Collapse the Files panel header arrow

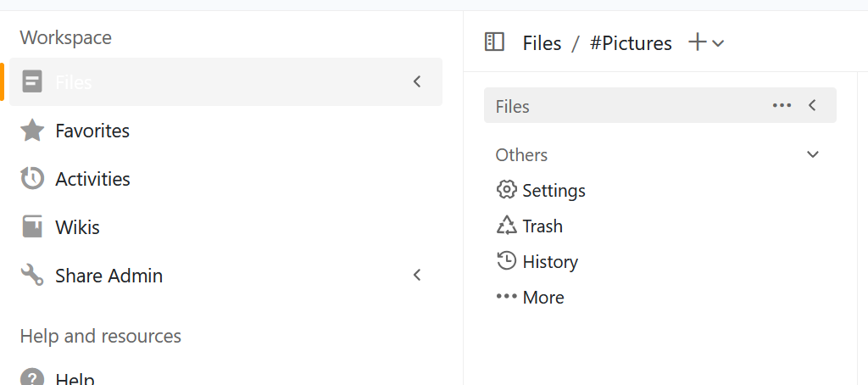click(812, 106)
